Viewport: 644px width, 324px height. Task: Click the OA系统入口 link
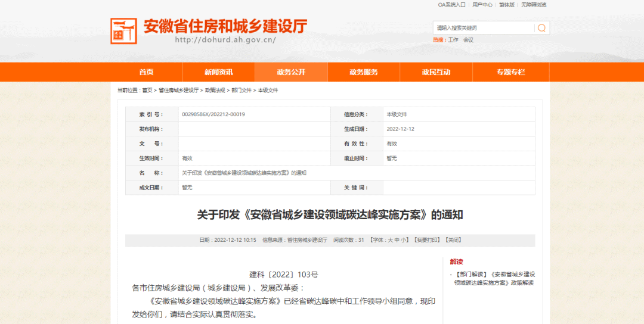point(451,5)
